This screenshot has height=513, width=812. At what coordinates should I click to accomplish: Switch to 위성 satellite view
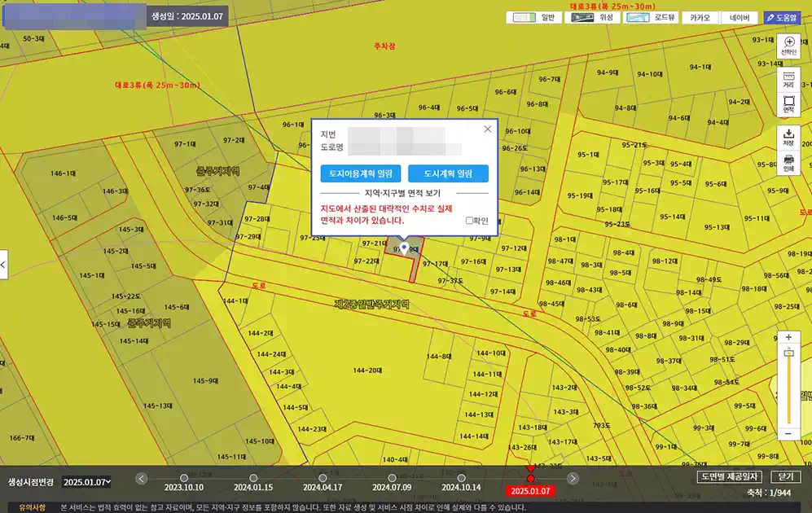(x=594, y=17)
